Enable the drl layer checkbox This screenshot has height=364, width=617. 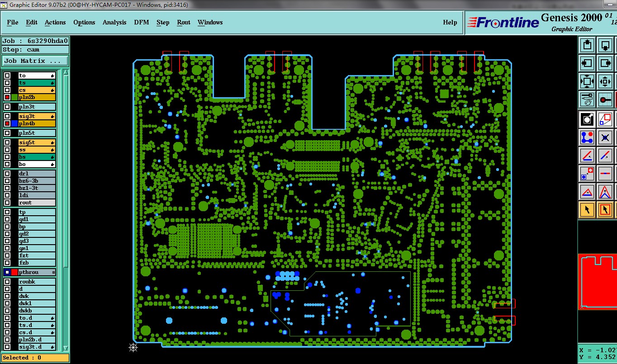[x=7, y=174]
